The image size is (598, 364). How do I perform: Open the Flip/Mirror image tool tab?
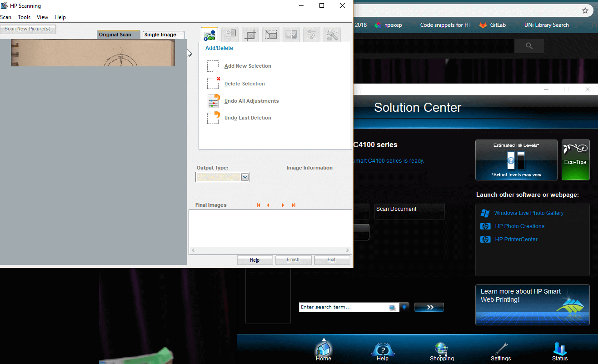point(291,35)
